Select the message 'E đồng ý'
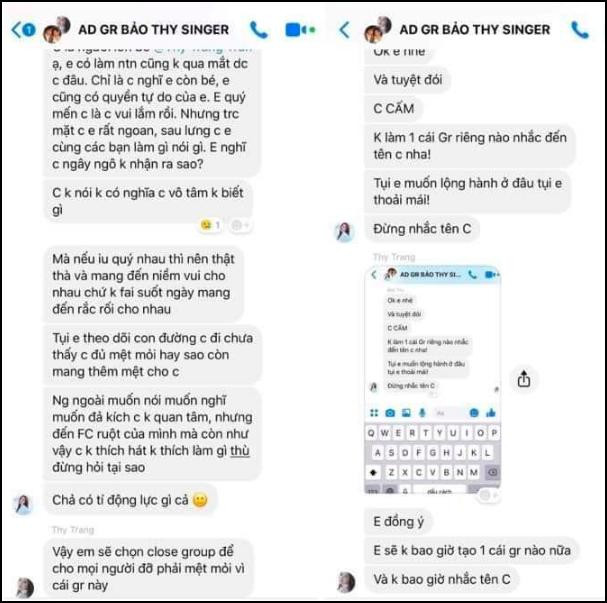The image size is (607, 603). [398, 522]
